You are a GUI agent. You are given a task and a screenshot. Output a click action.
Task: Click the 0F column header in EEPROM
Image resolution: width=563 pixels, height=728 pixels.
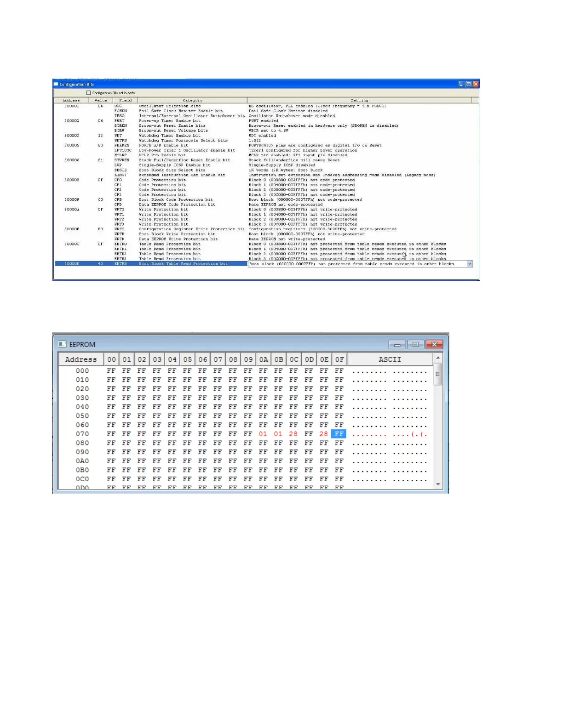[x=339, y=359]
